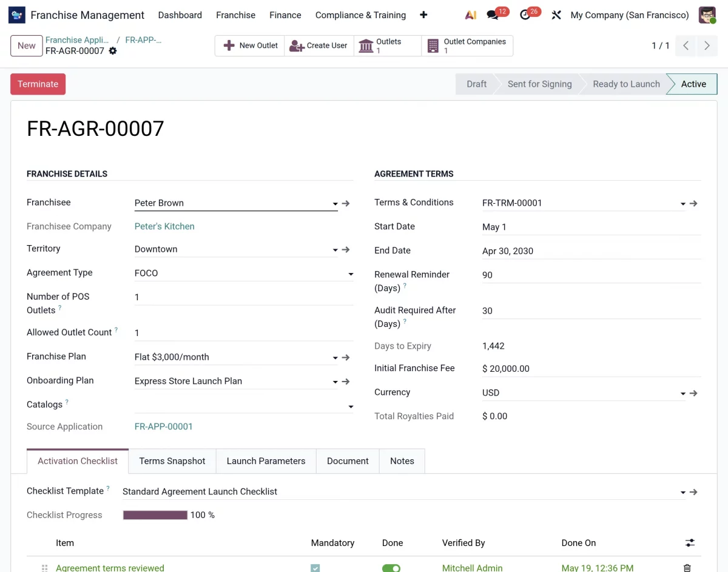Open Terms & Conditions record arrow link
The width and height of the screenshot is (728, 572).
693,203
